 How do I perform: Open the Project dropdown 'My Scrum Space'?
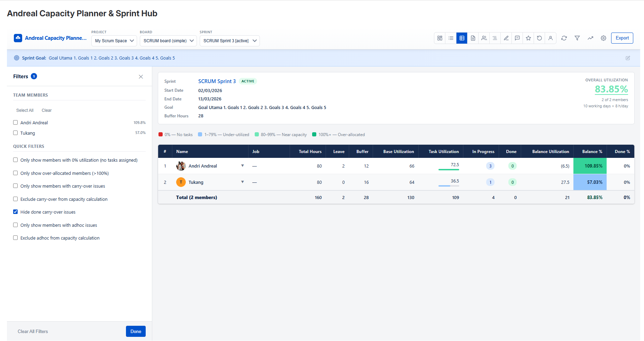click(114, 41)
